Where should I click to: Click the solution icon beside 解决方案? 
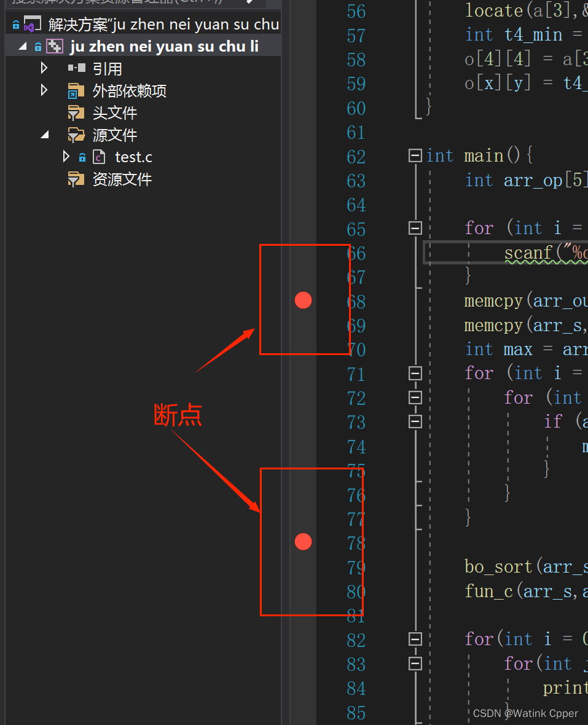click(x=33, y=24)
